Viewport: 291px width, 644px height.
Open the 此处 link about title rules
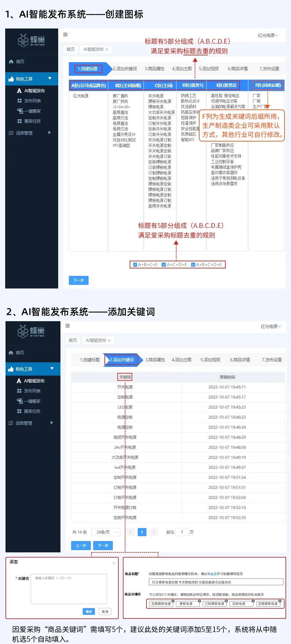tap(214, 574)
